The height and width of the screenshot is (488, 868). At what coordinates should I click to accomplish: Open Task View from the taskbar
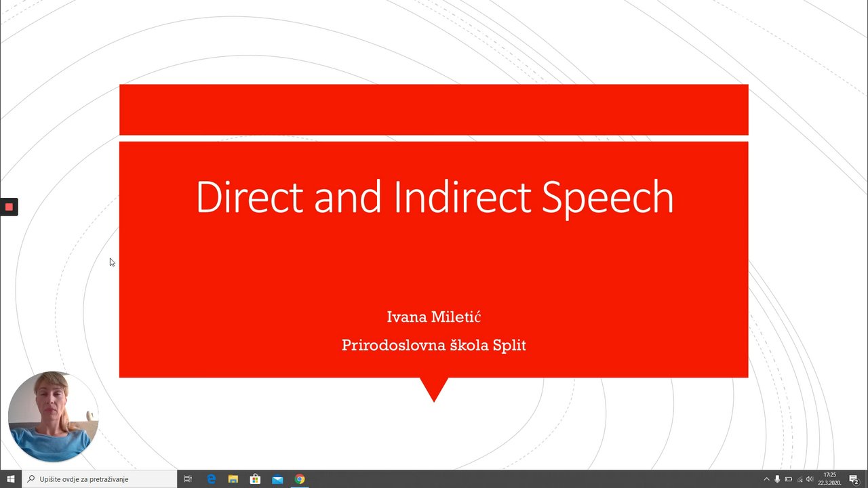tap(188, 479)
